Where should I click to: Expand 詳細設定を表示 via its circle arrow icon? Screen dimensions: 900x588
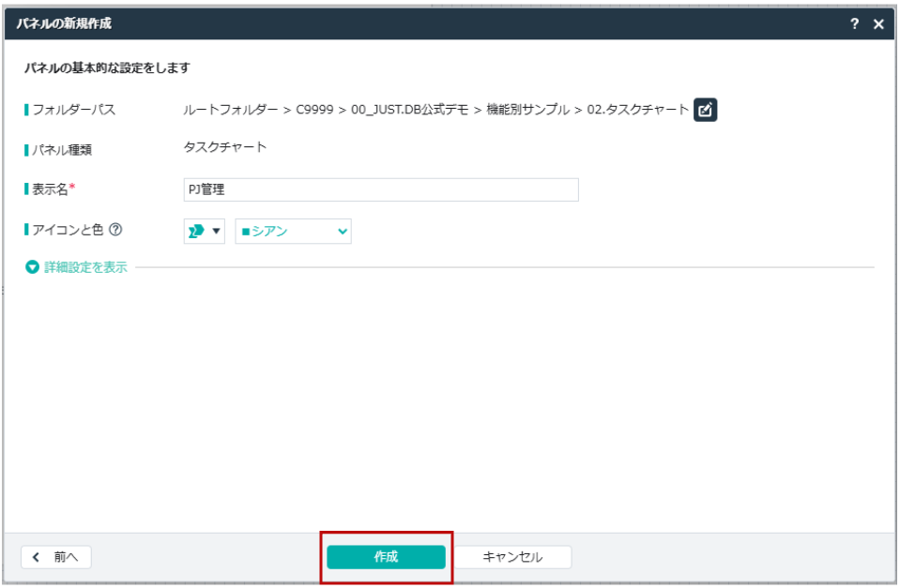33,267
